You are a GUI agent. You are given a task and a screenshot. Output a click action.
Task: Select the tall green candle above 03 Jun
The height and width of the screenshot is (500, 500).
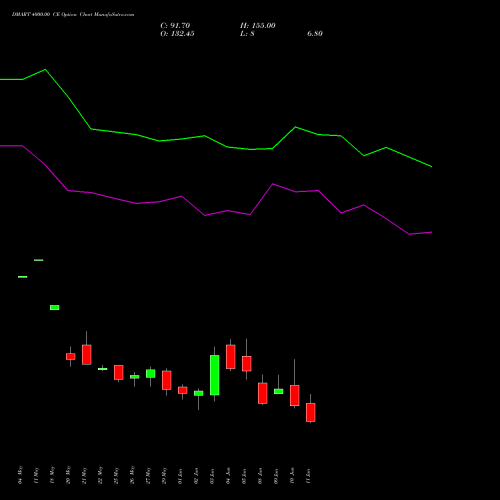pyautogui.click(x=215, y=375)
